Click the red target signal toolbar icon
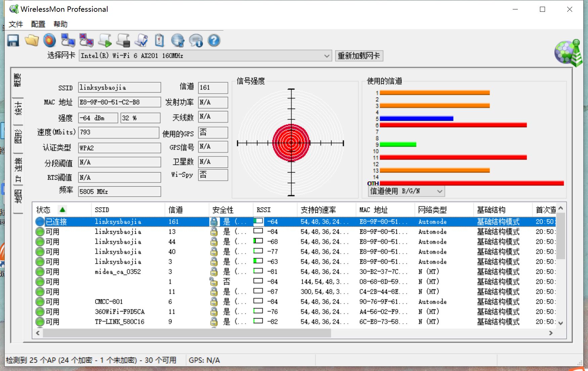 click(x=50, y=41)
